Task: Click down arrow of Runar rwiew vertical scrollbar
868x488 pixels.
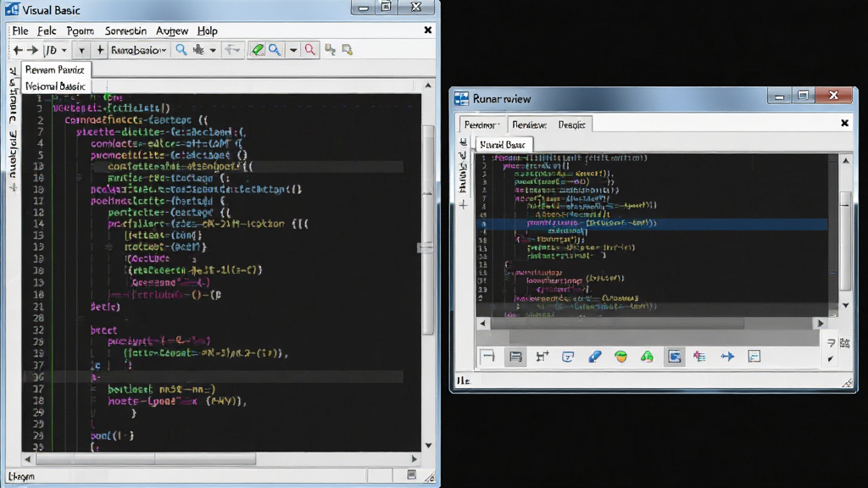Action: click(x=845, y=305)
